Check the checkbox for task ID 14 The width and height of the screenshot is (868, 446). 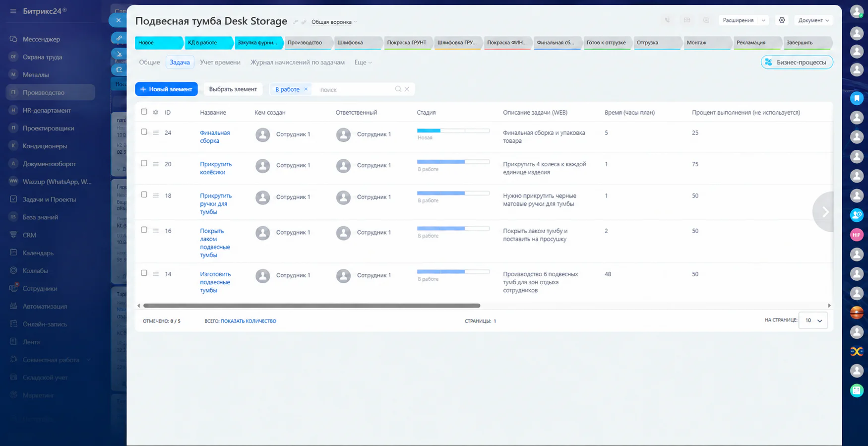pos(144,273)
